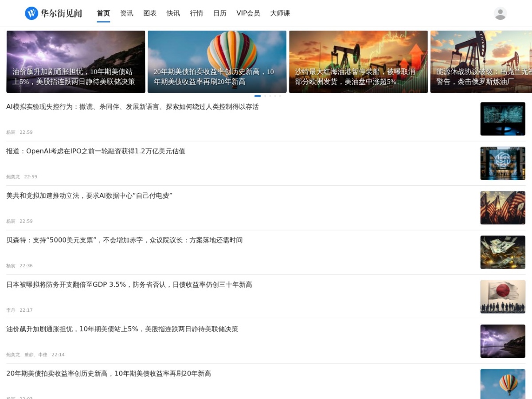Image resolution: width=532 pixels, height=399 pixels.
Task: Open the OpenAI IPO 1.2万亿美元估值 article
Action: pos(96,151)
